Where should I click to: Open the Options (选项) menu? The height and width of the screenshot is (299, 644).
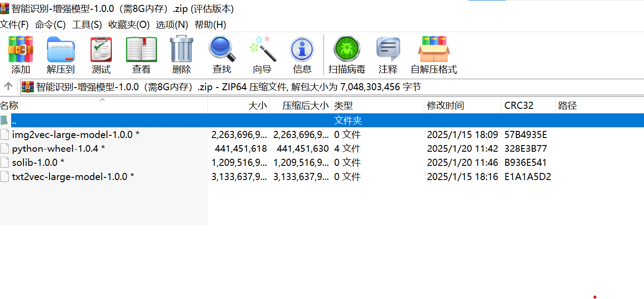[172, 25]
